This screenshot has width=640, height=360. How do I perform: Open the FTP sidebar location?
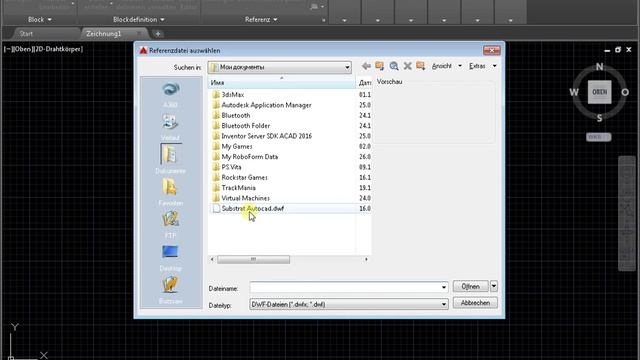tap(170, 225)
